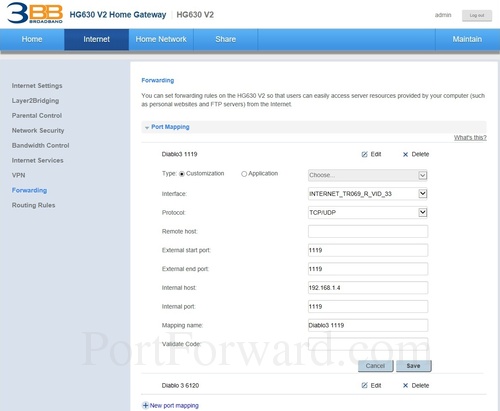Select the Application type radio button

click(244, 174)
